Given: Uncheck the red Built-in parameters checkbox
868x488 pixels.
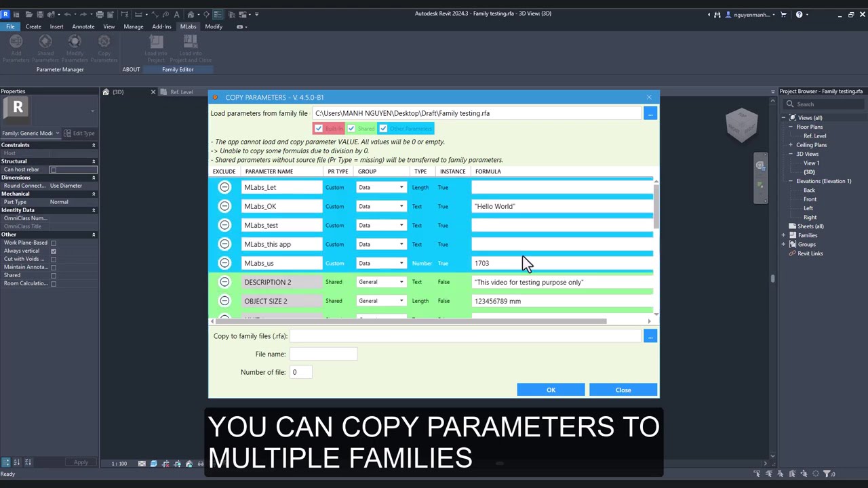Looking at the screenshot, I should pyautogui.click(x=319, y=129).
